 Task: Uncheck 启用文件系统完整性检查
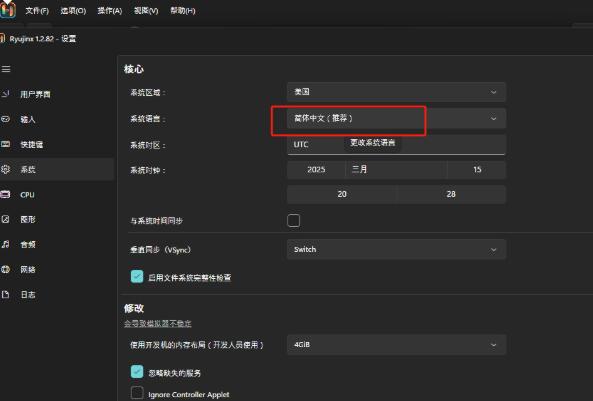(x=137, y=277)
